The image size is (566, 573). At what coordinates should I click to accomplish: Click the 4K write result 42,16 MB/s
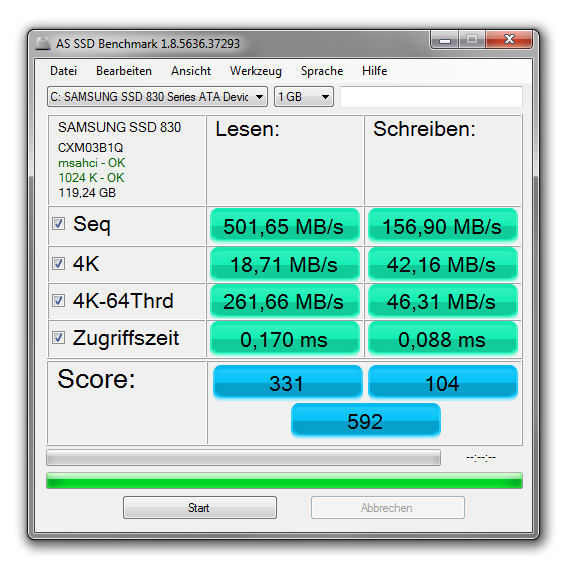coord(442,264)
